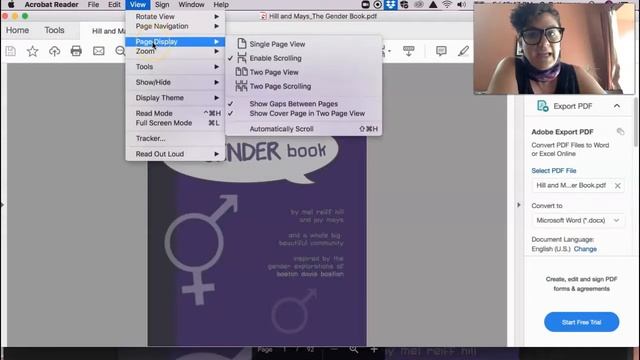Image resolution: width=640 pixels, height=360 pixels.
Task: Send file using the envelope icon
Action: [98, 51]
